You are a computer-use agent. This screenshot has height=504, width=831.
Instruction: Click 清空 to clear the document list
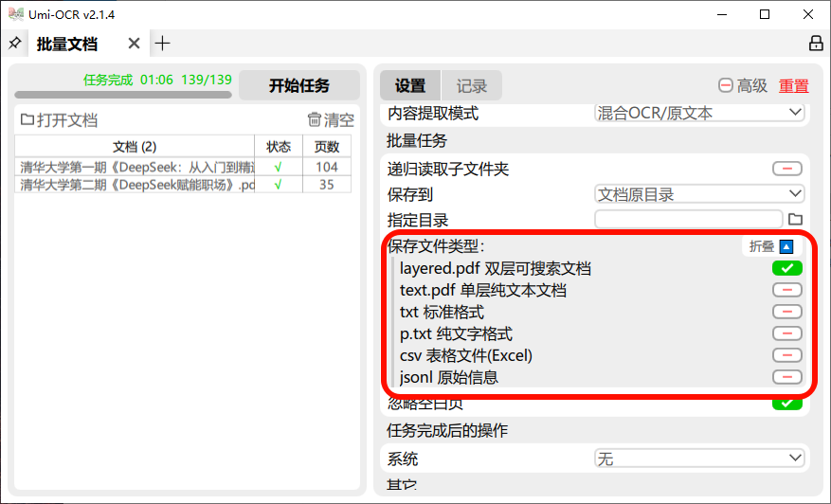click(x=331, y=120)
